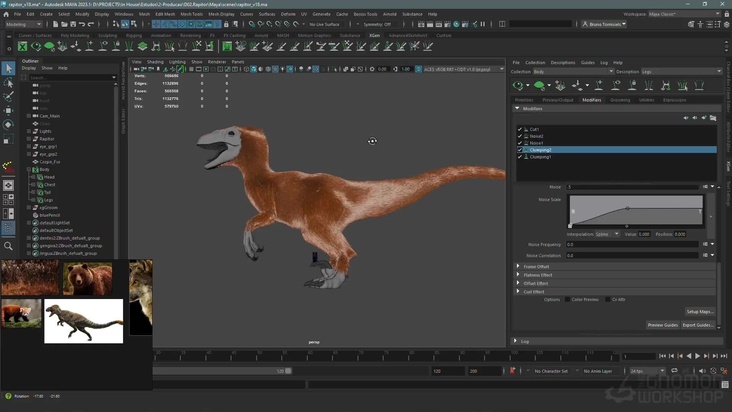Click the first XGen shelf icon
The image size is (732, 412).
pyautogui.click(x=22, y=46)
